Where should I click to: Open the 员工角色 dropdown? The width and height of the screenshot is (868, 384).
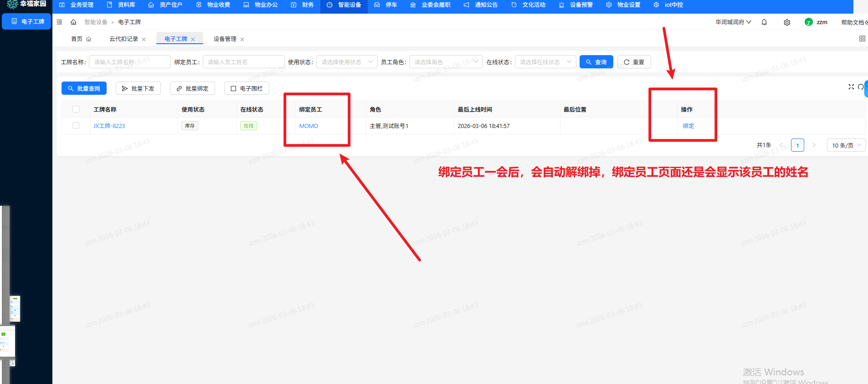tap(445, 62)
